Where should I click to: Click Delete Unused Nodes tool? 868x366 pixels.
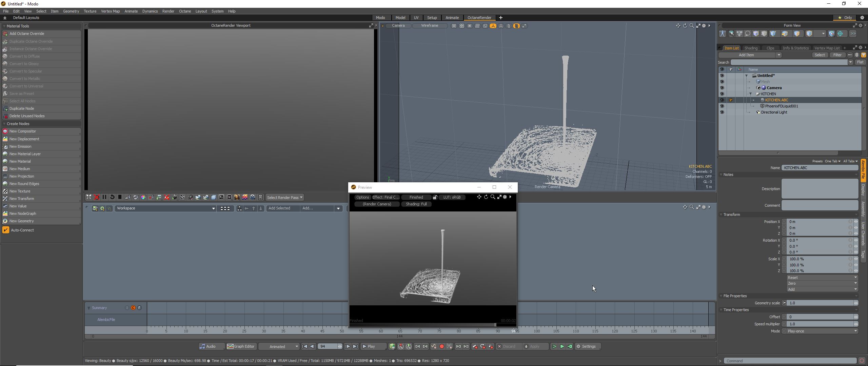tap(27, 116)
